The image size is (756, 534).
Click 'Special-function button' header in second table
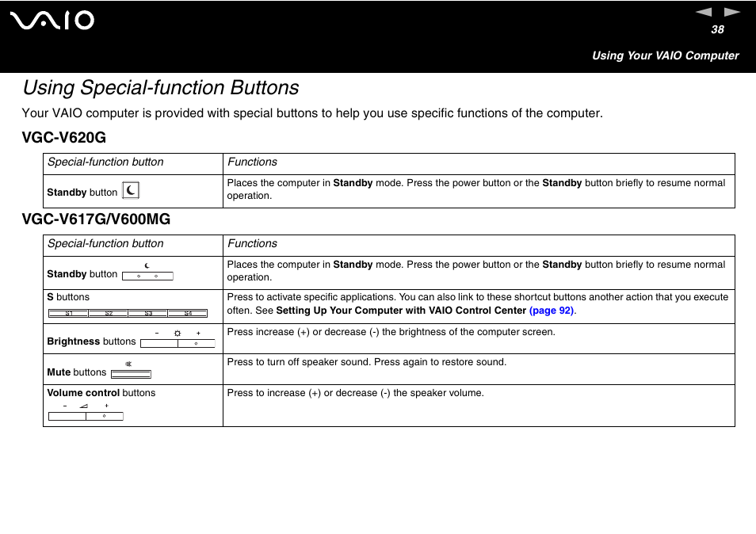(105, 243)
